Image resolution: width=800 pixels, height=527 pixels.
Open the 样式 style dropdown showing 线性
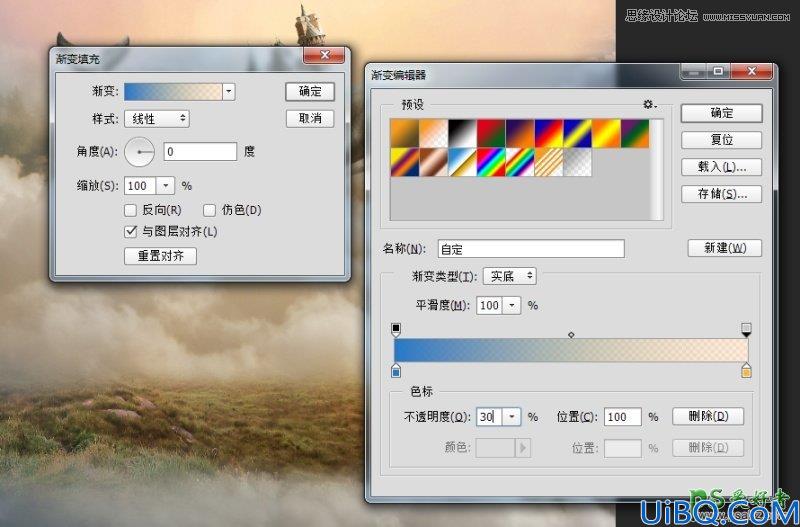coord(157,119)
